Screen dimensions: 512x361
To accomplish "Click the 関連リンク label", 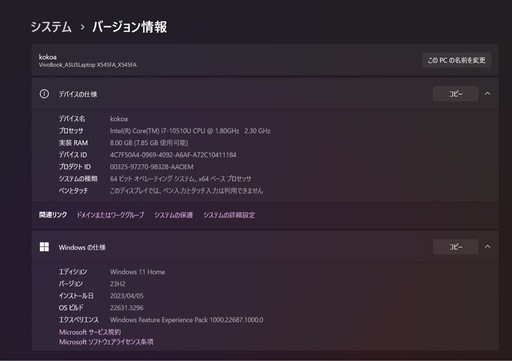I will point(53,215).
